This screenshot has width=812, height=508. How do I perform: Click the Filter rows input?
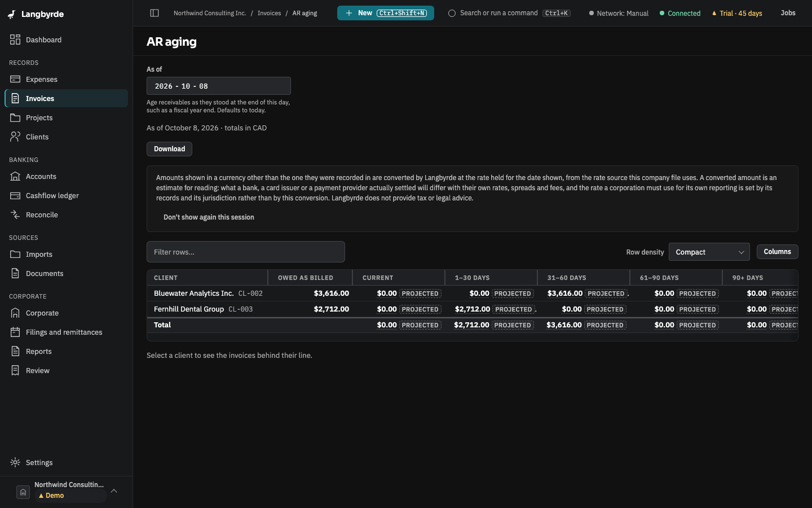coord(246,252)
